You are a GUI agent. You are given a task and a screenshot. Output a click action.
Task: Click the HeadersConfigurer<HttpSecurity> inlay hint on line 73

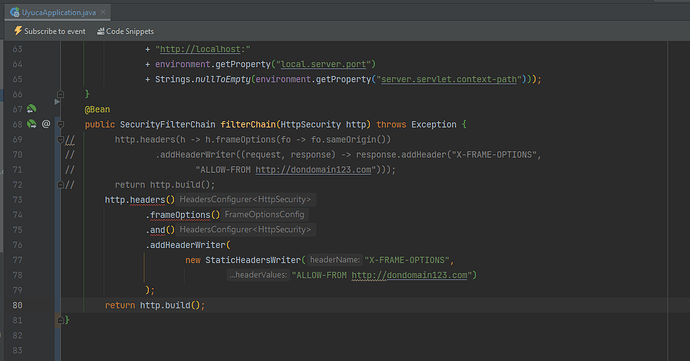coord(245,199)
